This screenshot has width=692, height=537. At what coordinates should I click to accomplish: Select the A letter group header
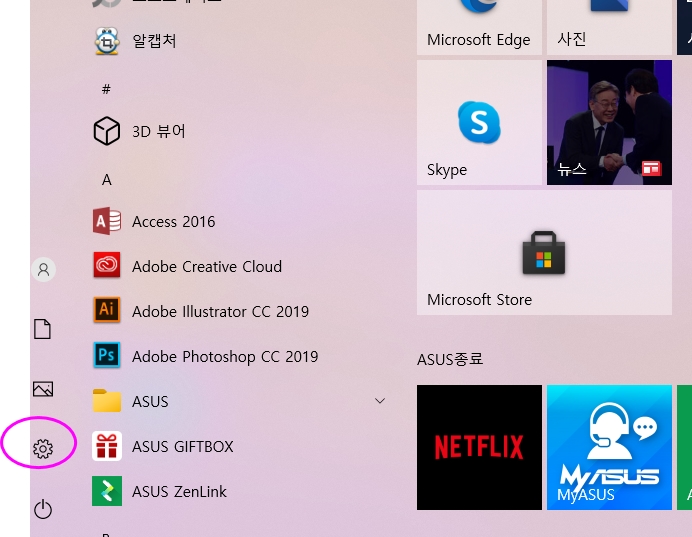click(106, 180)
